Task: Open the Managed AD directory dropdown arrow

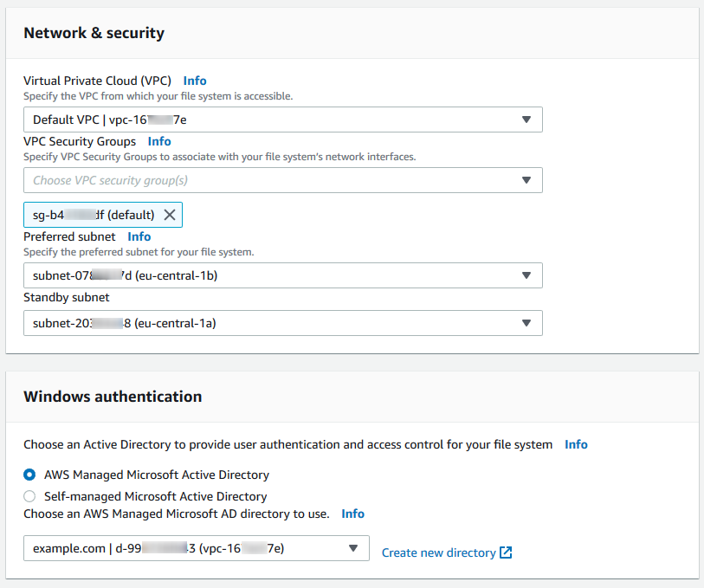Action: pyautogui.click(x=353, y=548)
